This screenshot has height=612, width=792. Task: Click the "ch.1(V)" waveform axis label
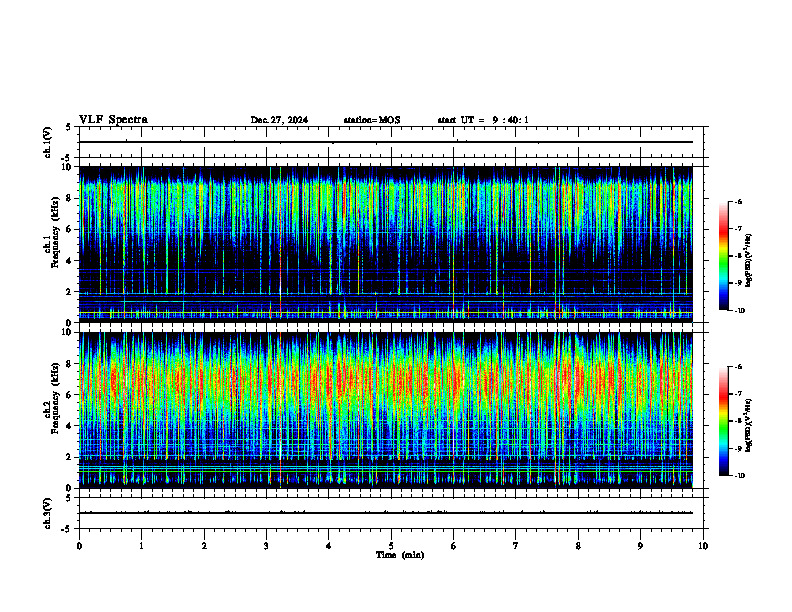47,142
